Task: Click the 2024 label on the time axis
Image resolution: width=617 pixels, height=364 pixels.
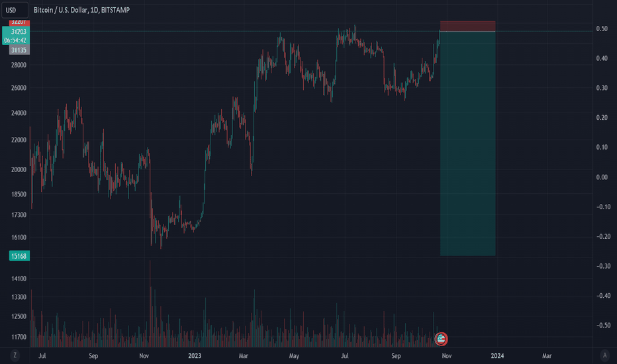Action: click(x=497, y=355)
